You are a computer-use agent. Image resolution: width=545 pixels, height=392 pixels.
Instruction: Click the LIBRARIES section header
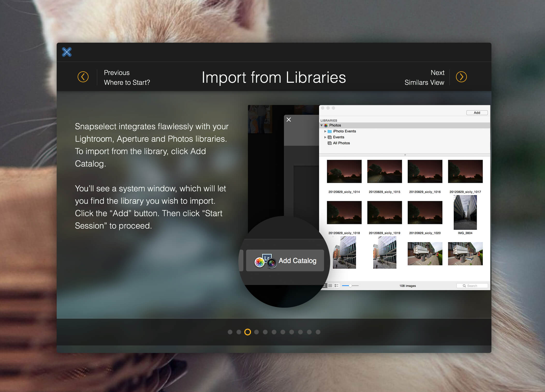(x=329, y=120)
